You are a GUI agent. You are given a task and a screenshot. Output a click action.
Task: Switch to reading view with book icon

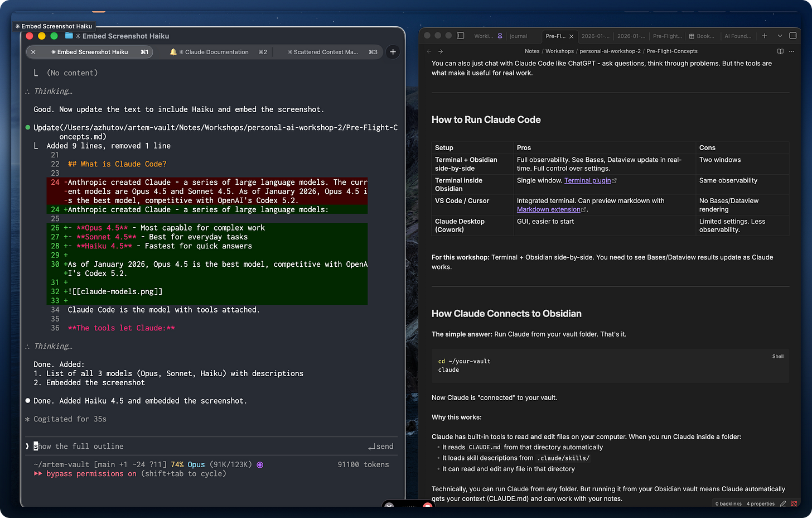[x=780, y=51]
